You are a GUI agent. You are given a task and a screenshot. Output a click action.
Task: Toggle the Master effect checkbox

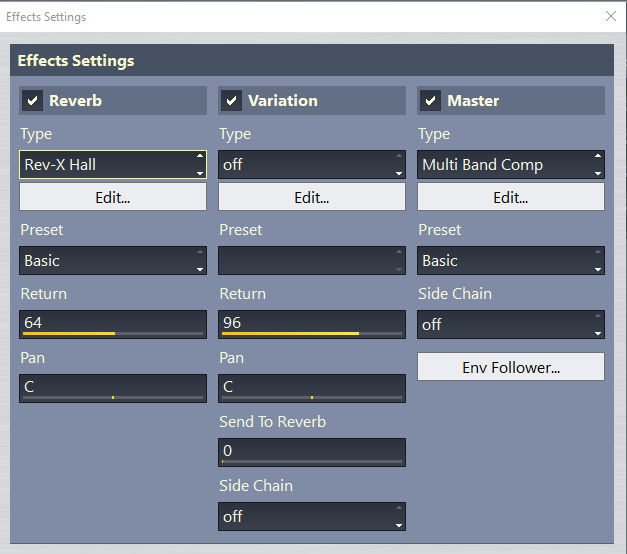pos(430,100)
